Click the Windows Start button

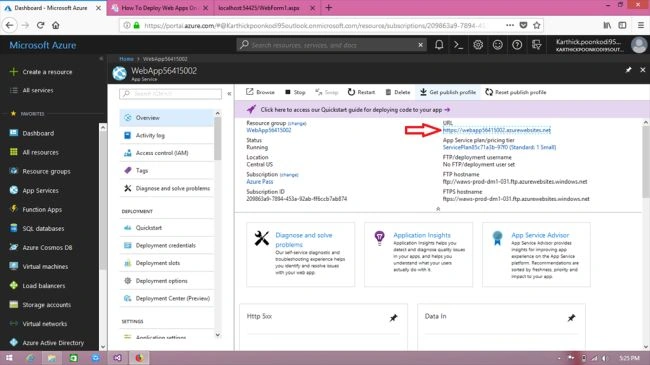[x=9, y=358]
